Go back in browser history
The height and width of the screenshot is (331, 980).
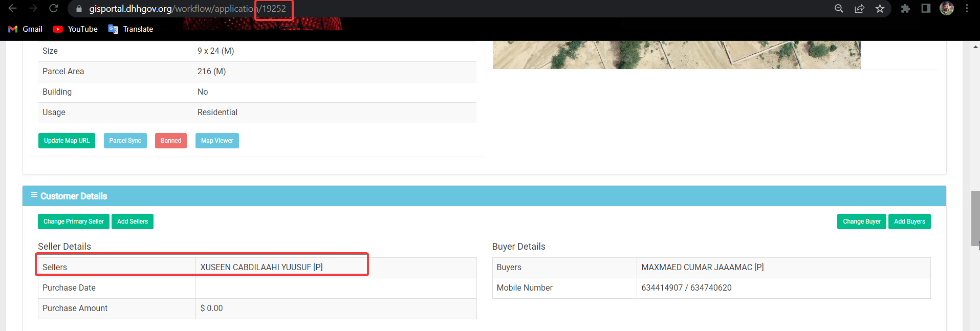click(13, 8)
